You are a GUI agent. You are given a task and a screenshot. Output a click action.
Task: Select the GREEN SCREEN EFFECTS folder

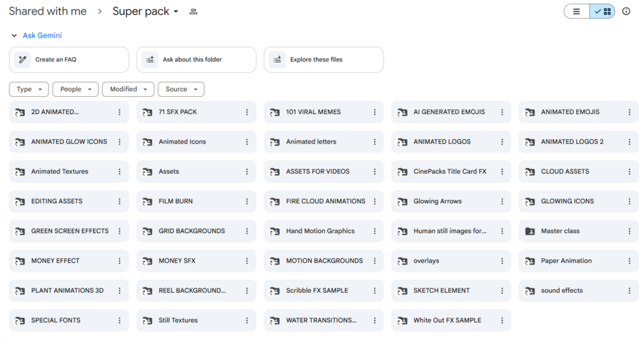pyautogui.click(x=69, y=231)
